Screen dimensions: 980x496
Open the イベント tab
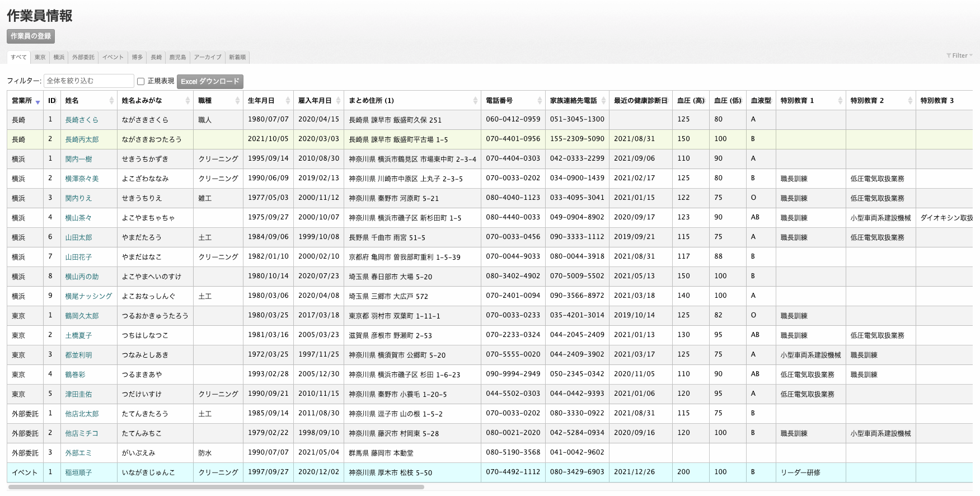pos(113,57)
